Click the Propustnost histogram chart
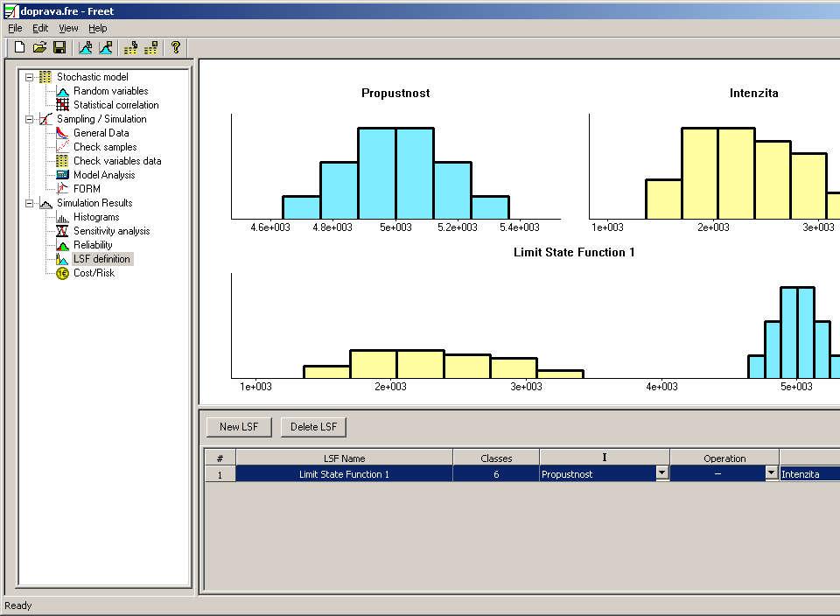Viewport: 840px width, 616px height. tap(395, 166)
